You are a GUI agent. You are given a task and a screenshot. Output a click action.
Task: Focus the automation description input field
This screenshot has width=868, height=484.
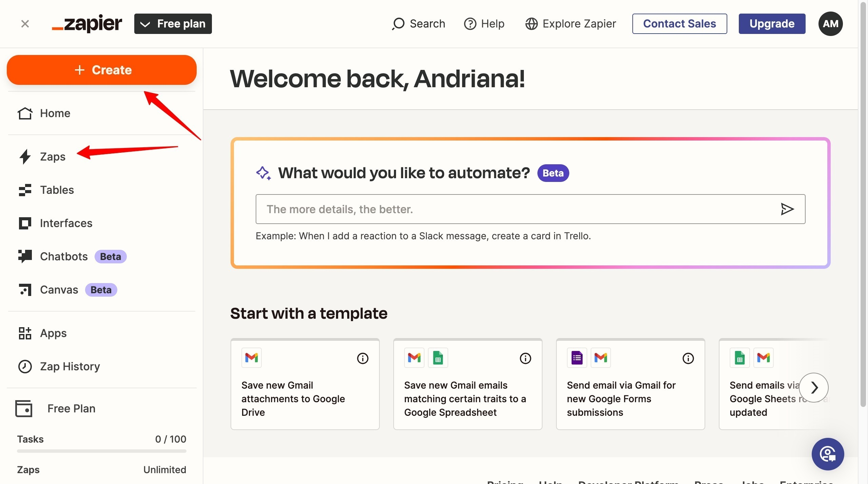point(515,209)
